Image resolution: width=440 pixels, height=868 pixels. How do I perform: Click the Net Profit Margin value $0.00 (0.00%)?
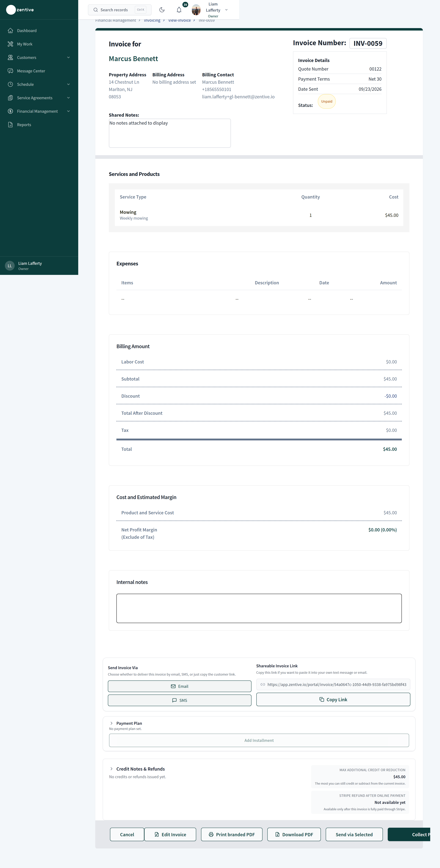tap(382, 530)
